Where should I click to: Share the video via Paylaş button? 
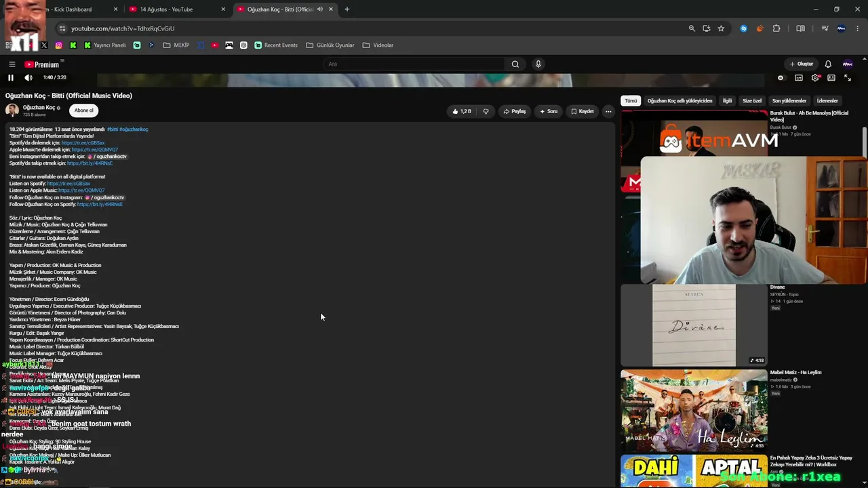(515, 111)
